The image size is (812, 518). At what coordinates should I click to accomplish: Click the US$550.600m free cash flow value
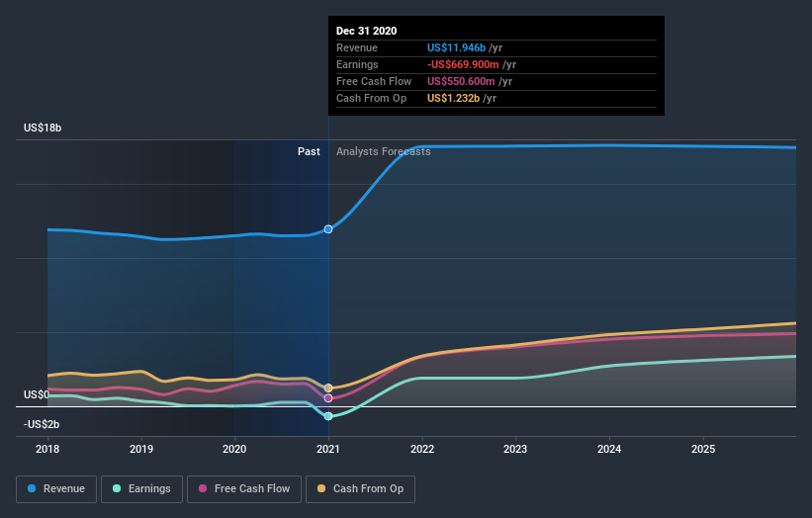click(x=461, y=82)
